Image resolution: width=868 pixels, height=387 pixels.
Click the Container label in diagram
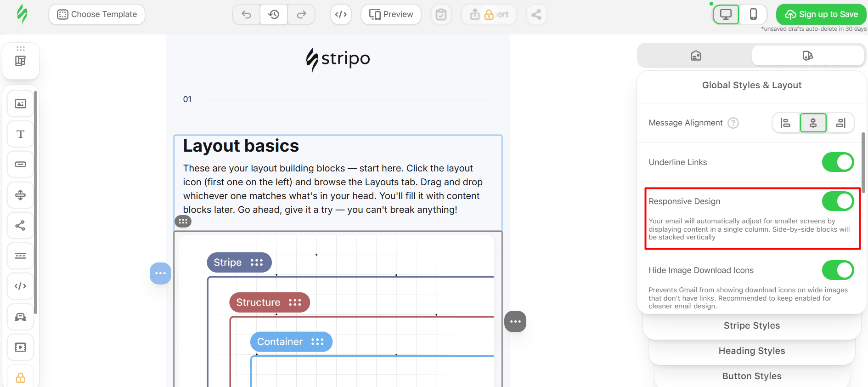click(291, 342)
